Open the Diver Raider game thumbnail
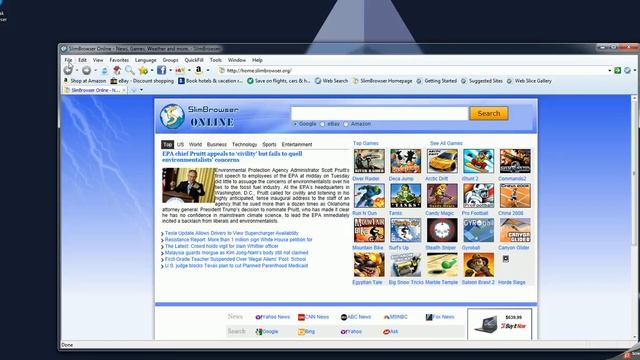The width and height of the screenshot is (640, 360). pyautogui.click(x=369, y=161)
